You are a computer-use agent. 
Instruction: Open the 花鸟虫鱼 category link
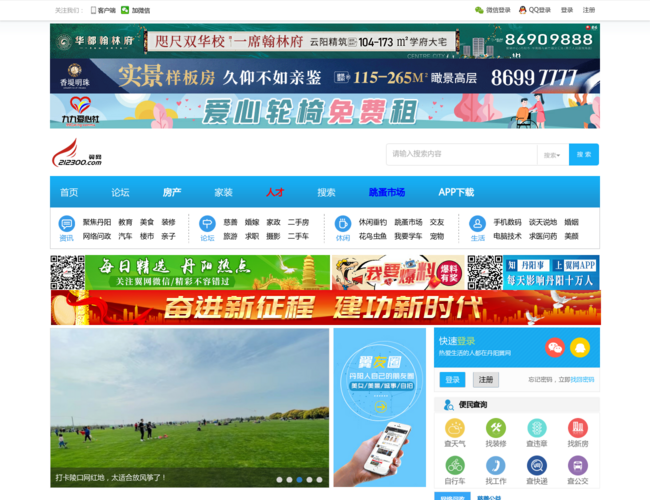click(x=373, y=236)
